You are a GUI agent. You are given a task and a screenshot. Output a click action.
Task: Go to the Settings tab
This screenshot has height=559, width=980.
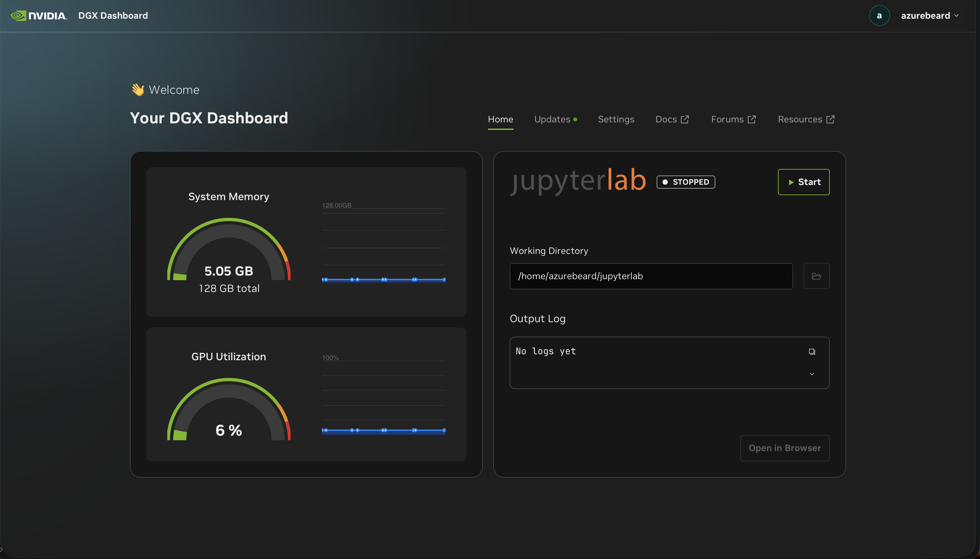pos(616,119)
